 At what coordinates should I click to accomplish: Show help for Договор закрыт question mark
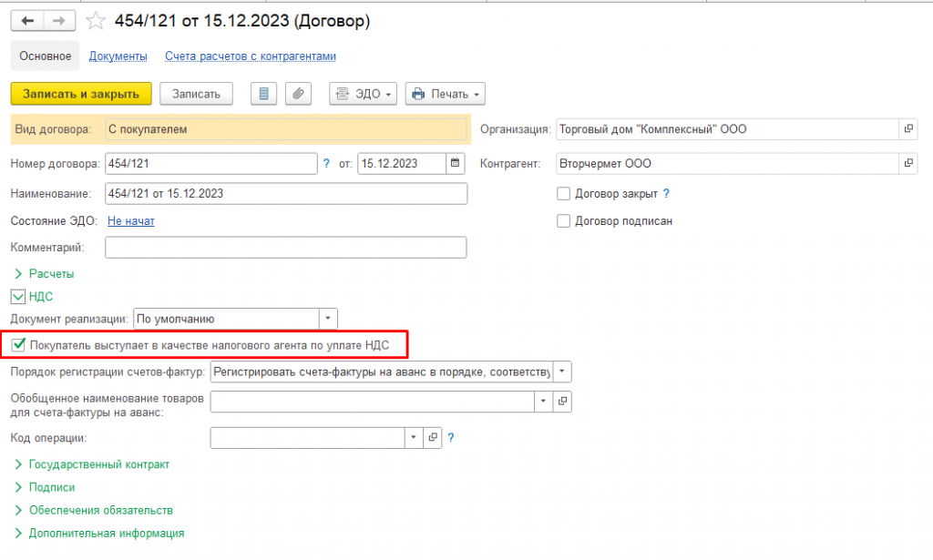[x=666, y=193]
